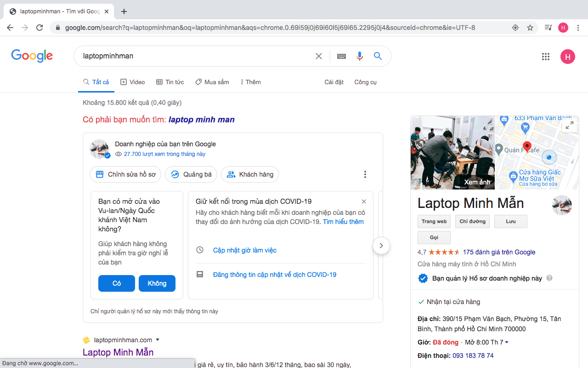Open a new tab with the plus icon

(x=124, y=11)
